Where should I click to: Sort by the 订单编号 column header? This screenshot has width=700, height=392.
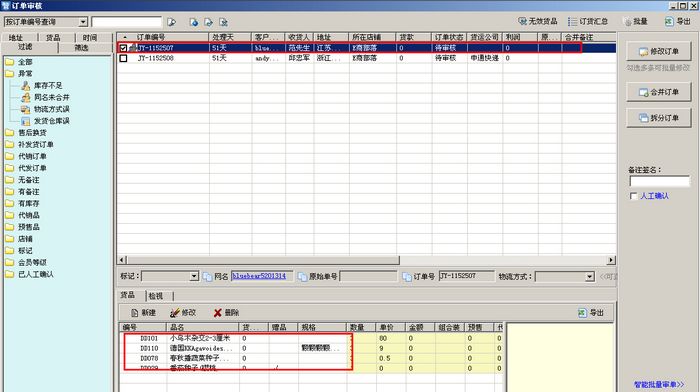pyautogui.click(x=170, y=37)
